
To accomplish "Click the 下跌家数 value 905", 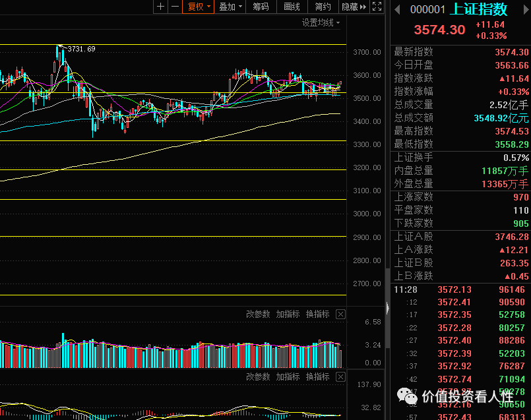I will [521, 224].
